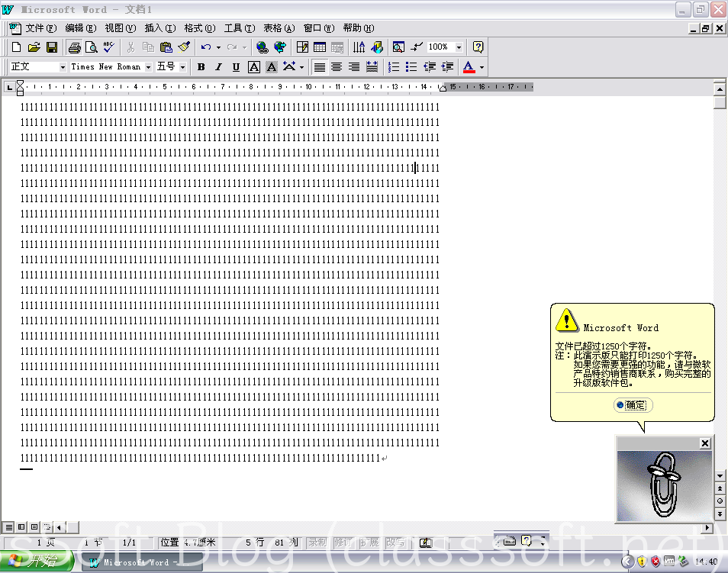Run the spelling and grammar check
Image resolution: width=728 pixels, height=573 pixels.
[x=109, y=47]
